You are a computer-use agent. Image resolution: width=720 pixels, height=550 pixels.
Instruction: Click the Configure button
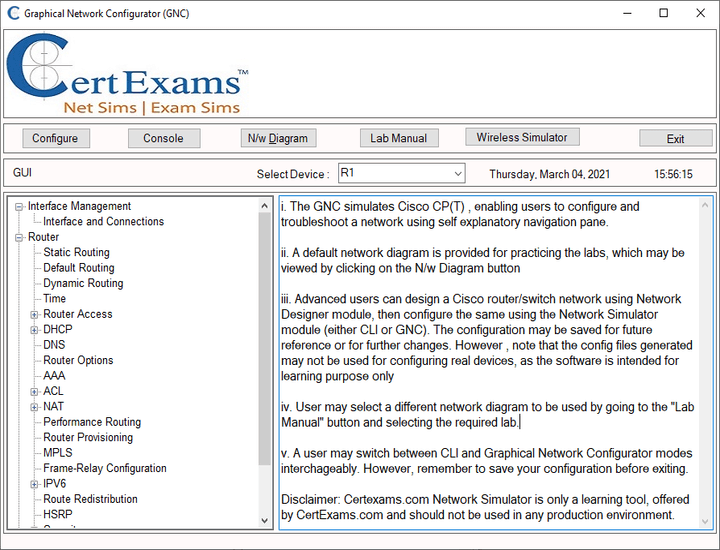pyautogui.click(x=56, y=138)
